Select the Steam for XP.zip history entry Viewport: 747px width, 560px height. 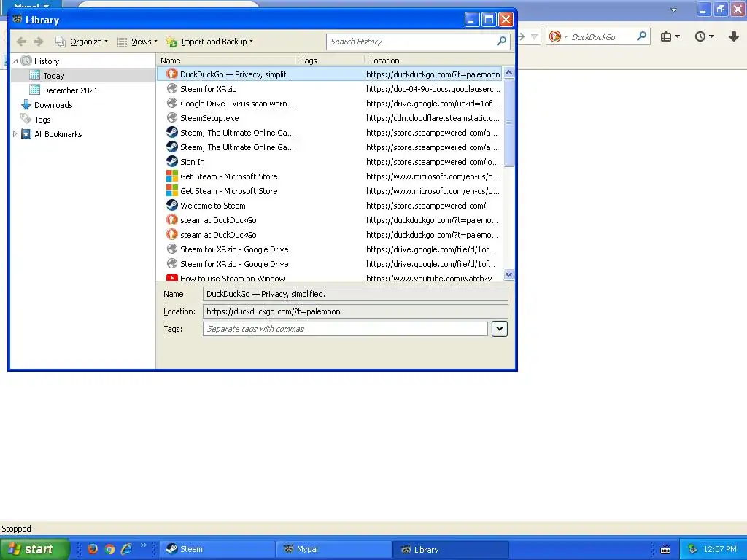coord(329,88)
